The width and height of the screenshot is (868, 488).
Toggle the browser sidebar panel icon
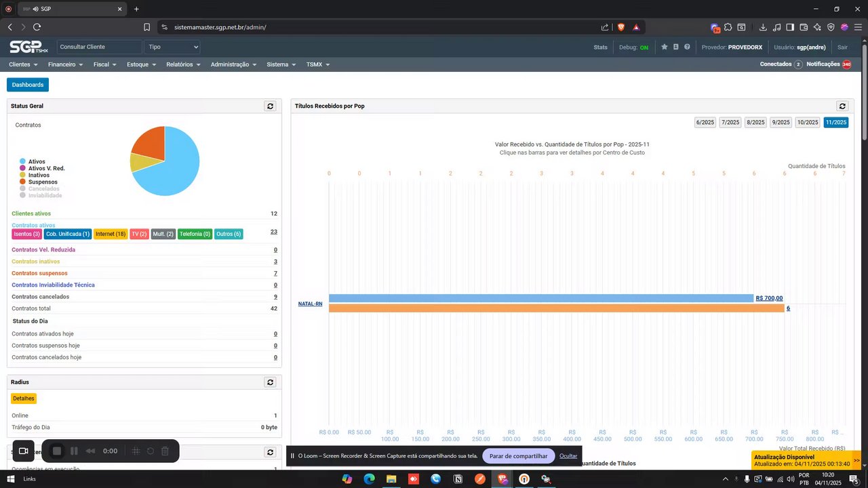(790, 27)
